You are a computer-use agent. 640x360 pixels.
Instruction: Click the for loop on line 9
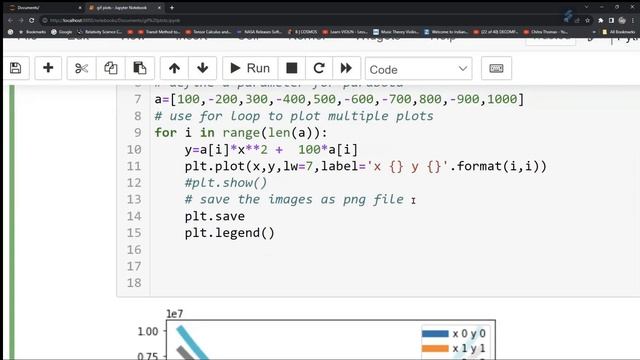[241, 133]
